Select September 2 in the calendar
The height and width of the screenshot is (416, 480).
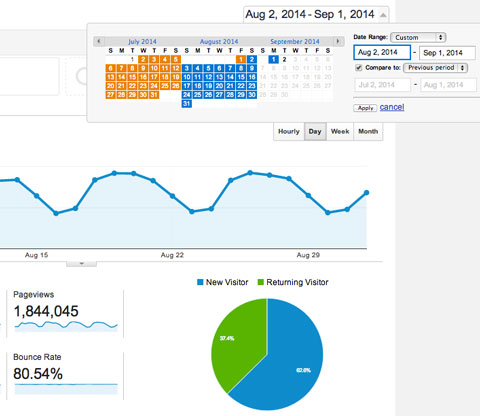coord(284,59)
